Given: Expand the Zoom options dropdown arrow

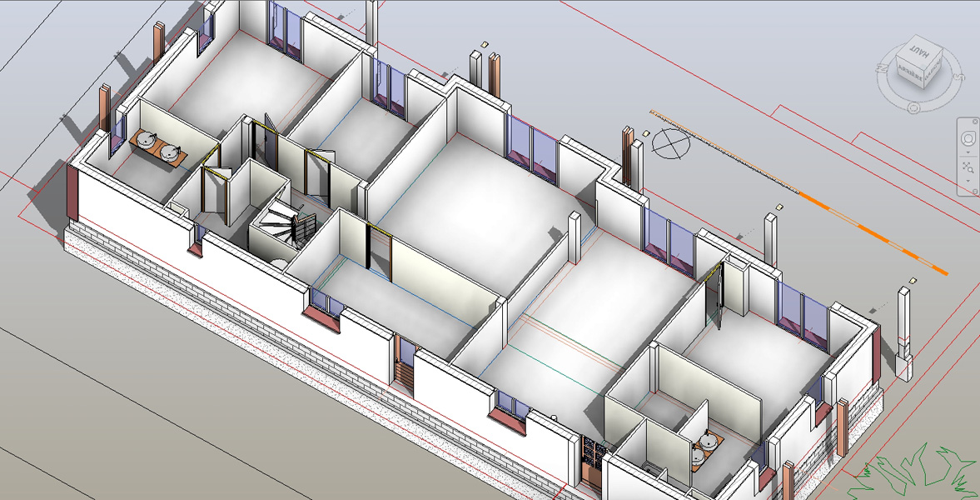Looking at the screenshot, I should (968, 180).
